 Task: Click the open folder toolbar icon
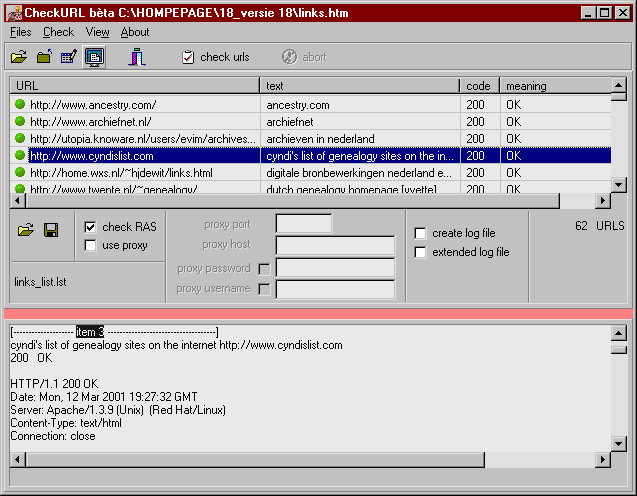pos(19,57)
